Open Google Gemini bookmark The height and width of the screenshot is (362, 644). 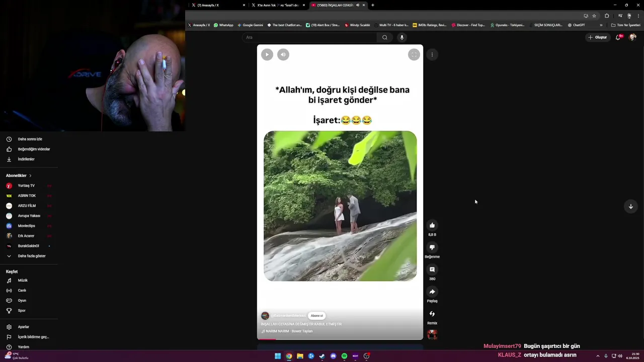[x=250, y=25]
